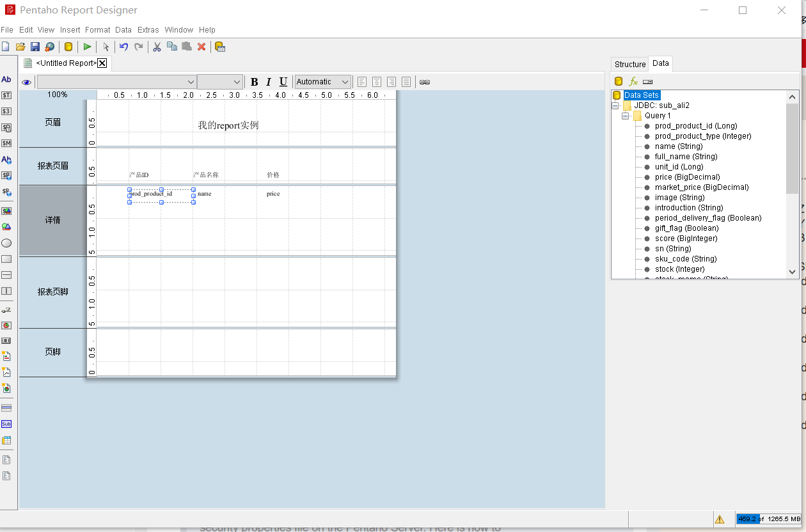Select the band palette element
Screen dimensions: 806x532
coord(6,408)
